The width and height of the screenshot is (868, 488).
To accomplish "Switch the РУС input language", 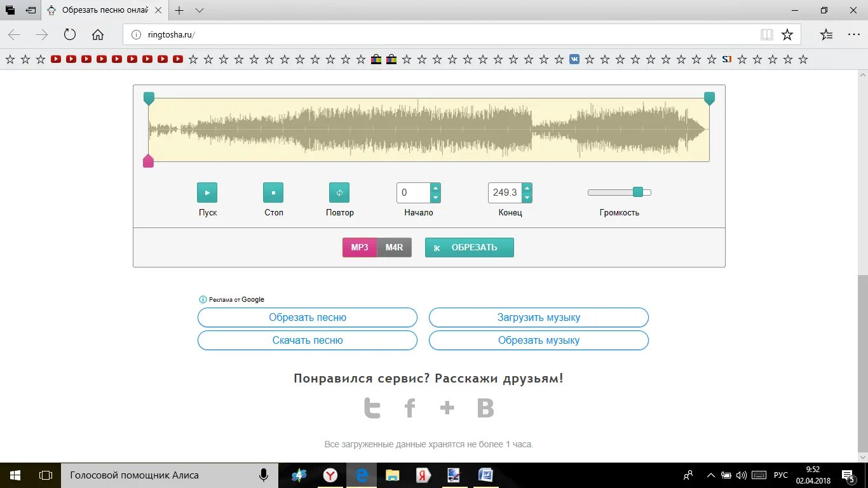I will pos(781,475).
